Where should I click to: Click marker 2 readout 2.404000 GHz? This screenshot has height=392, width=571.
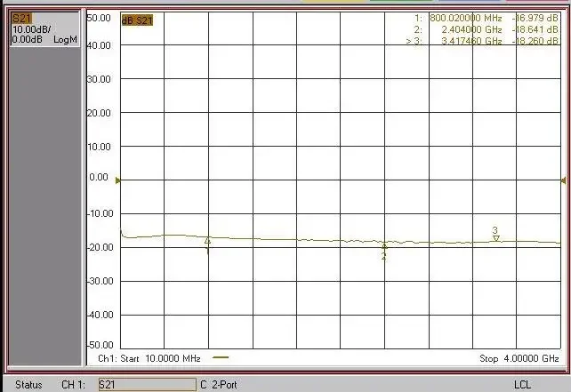471,29
